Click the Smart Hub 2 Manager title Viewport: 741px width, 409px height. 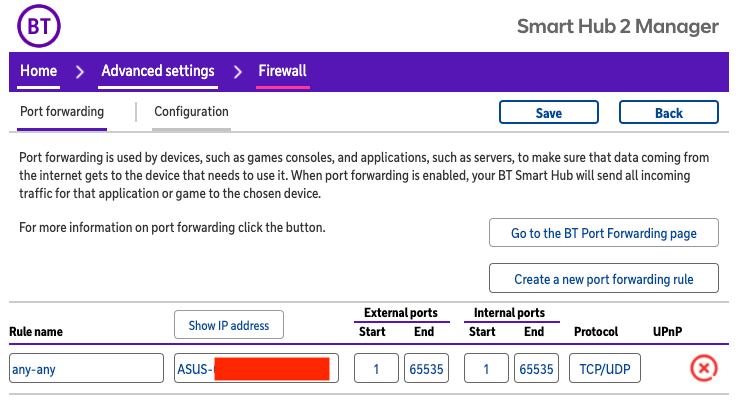click(x=617, y=27)
